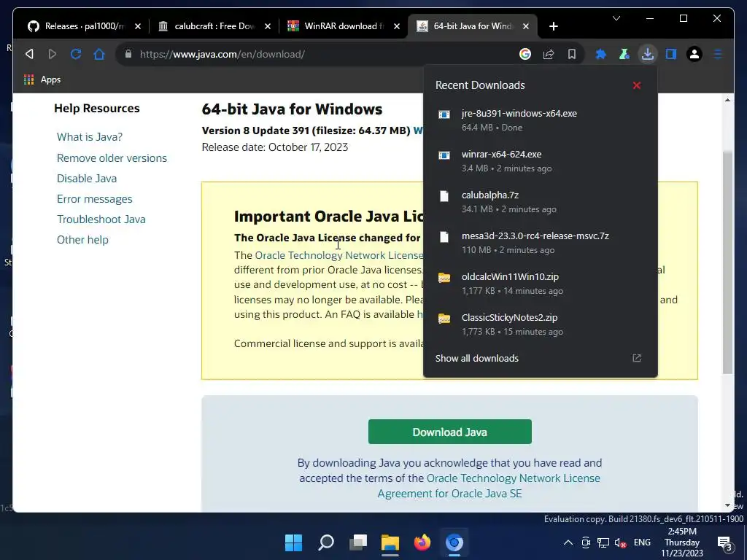Open File Explorer from taskbar
Screen dimensions: 747x560
(390, 542)
